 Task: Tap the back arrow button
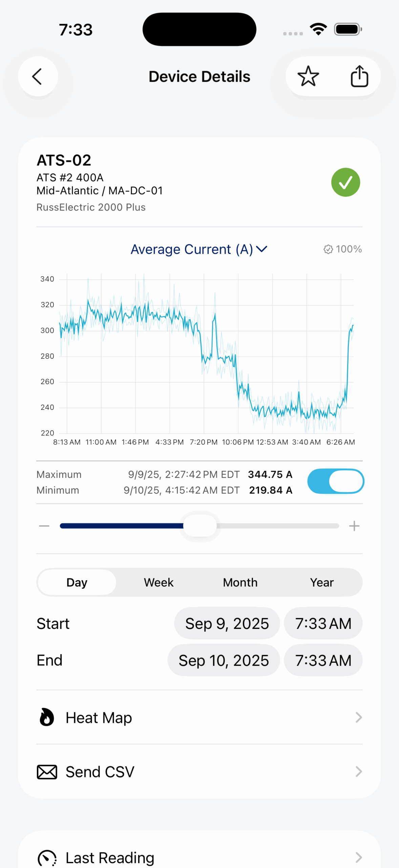pos(38,77)
